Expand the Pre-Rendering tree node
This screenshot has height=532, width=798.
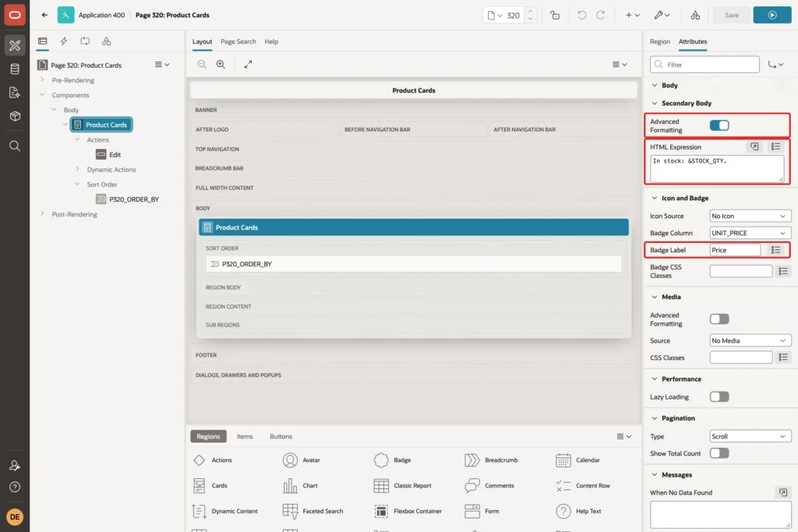click(42, 80)
